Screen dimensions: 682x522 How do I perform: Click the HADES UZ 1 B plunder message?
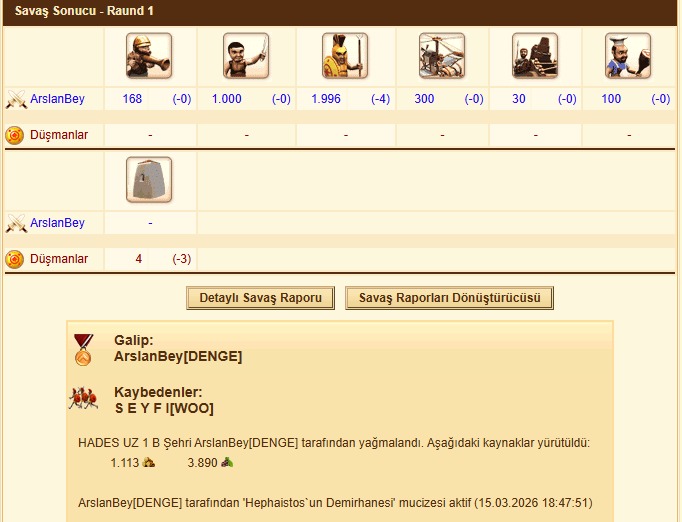pyautogui.click(x=334, y=443)
